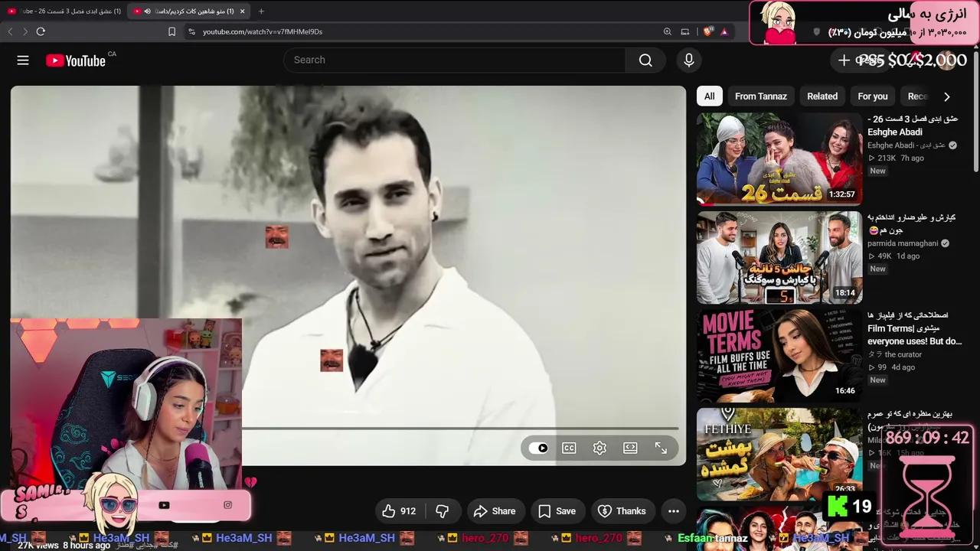This screenshot has height=551, width=980.
Task: Click the YouTube icon in the pink overlay
Action: point(164,505)
